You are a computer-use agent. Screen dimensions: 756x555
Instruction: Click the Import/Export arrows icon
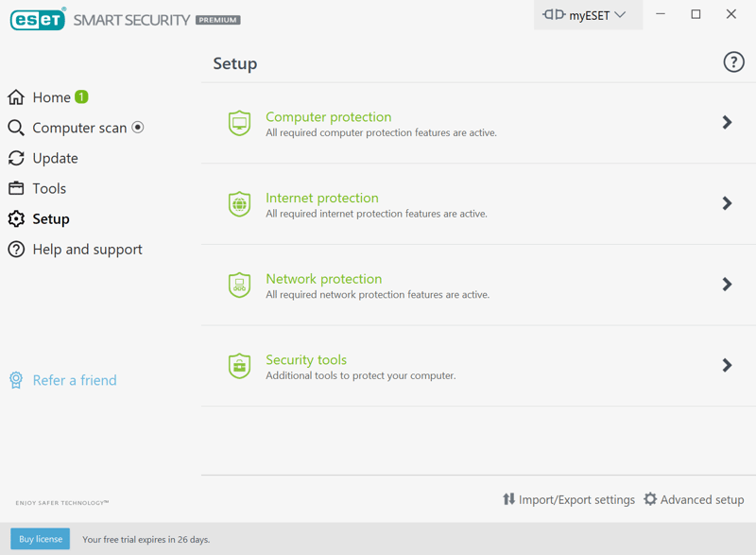(508, 499)
